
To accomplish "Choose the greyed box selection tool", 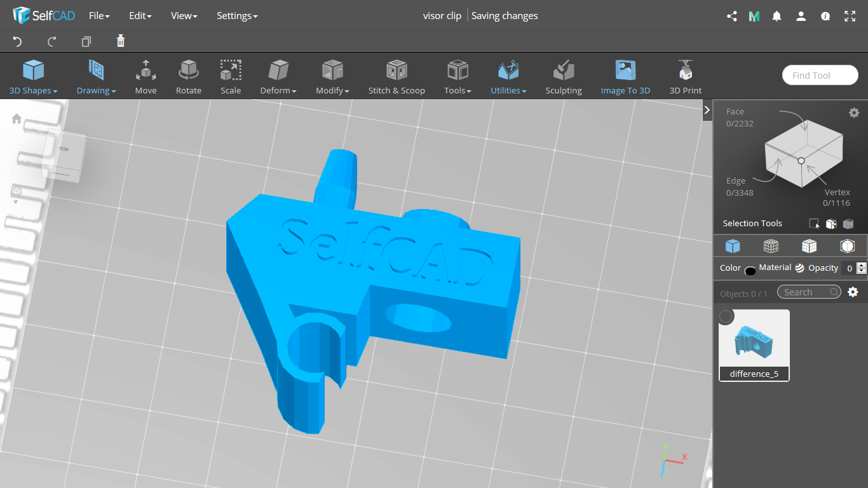I will point(848,224).
